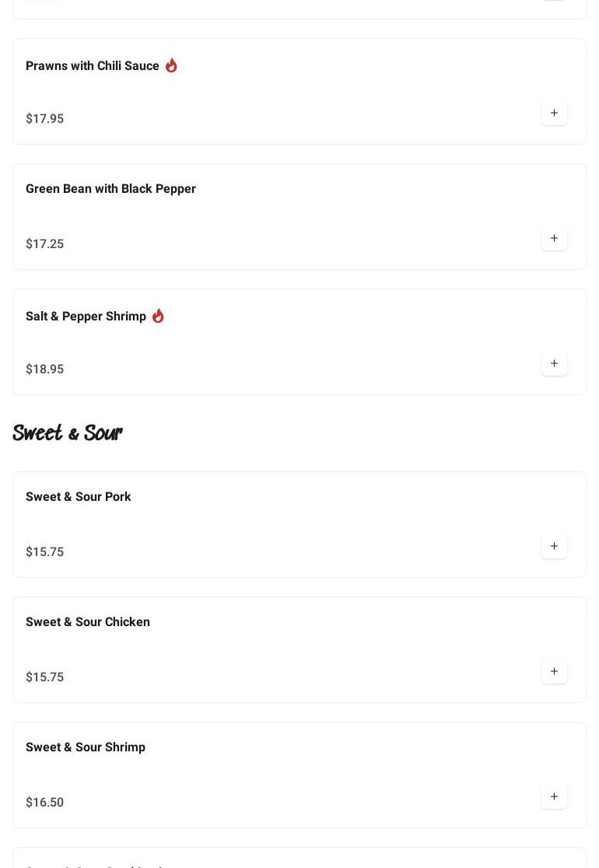Screen dimensions: 599x868
Task: Add Sweet & Sour Shrimp to order
Action: coord(554,796)
